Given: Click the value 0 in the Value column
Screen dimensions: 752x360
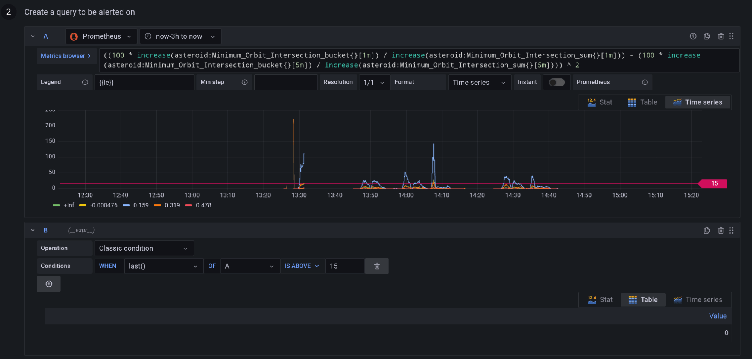Looking at the screenshot, I should [x=726, y=332].
